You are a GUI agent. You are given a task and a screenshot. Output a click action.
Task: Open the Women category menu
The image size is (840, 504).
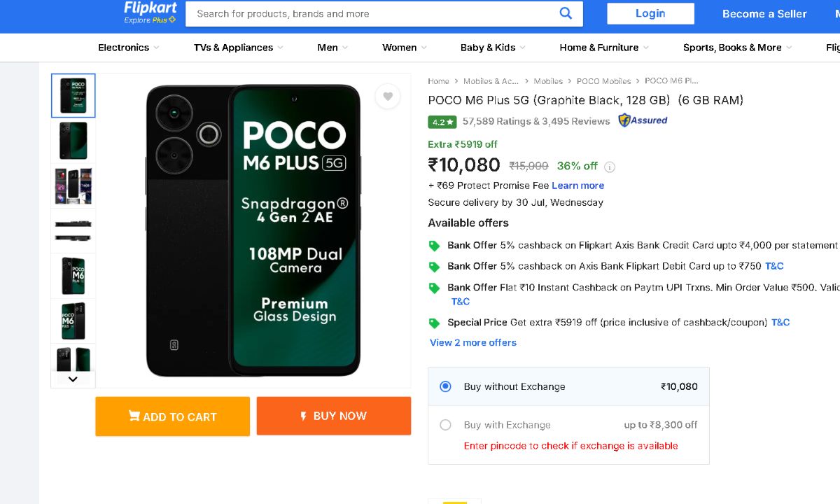click(404, 48)
